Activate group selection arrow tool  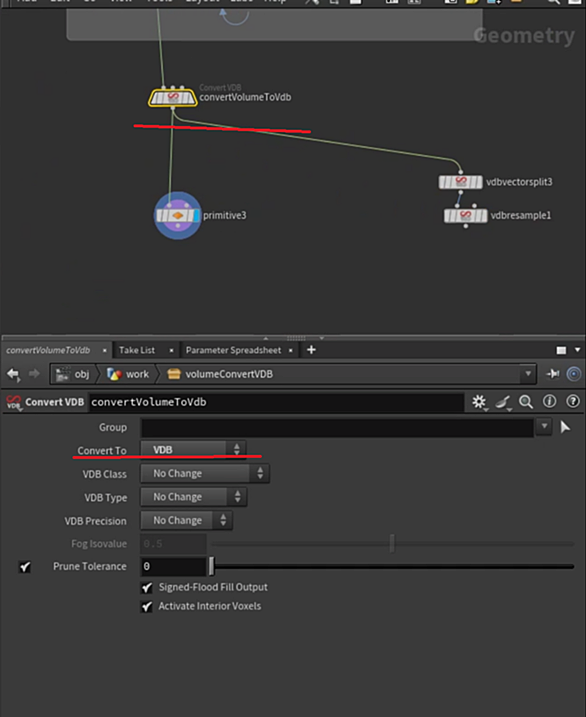tap(565, 427)
